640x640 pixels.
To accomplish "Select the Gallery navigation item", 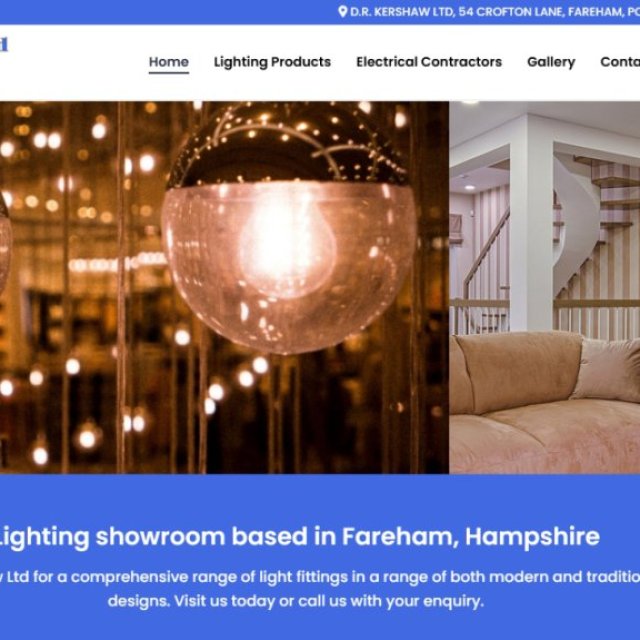I will coord(551,62).
